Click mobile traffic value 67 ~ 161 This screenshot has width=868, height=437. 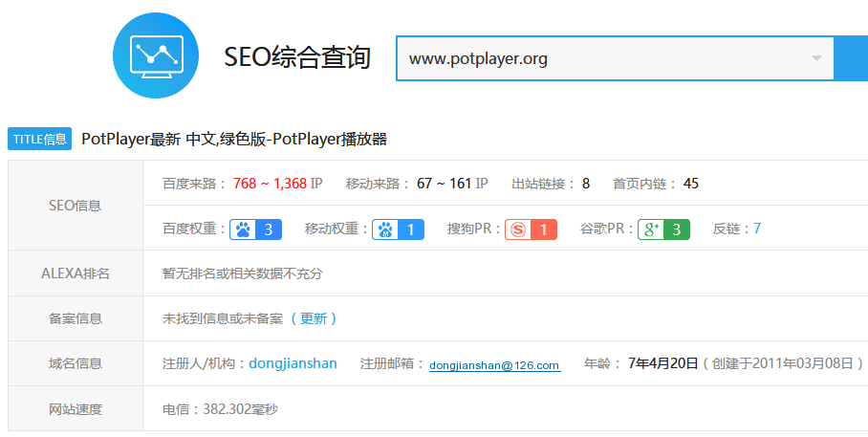point(444,184)
